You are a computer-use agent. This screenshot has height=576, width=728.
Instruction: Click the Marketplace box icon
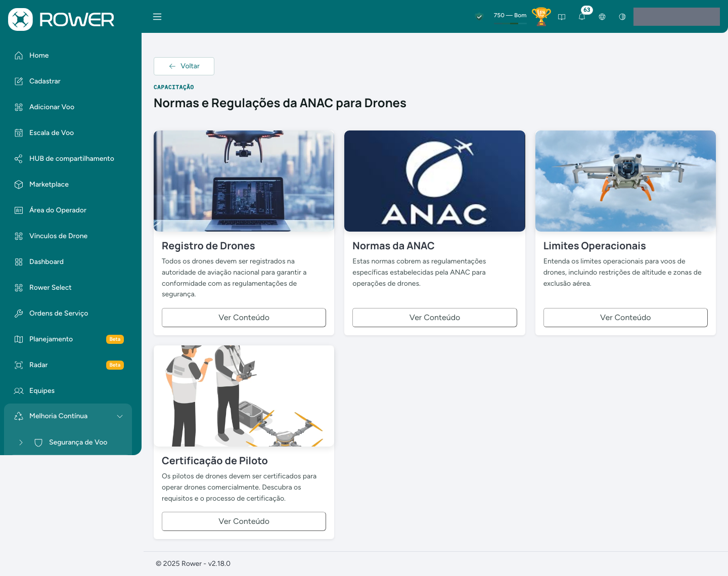[x=19, y=185]
